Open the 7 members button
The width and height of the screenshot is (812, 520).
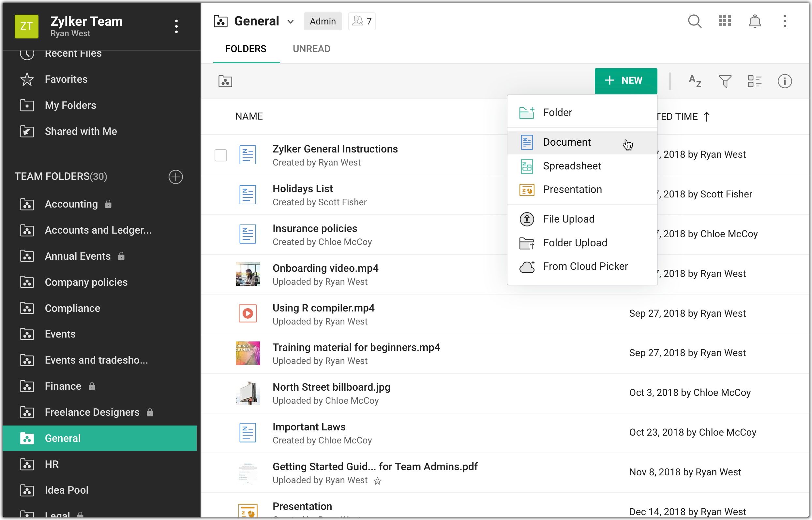tap(362, 21)
